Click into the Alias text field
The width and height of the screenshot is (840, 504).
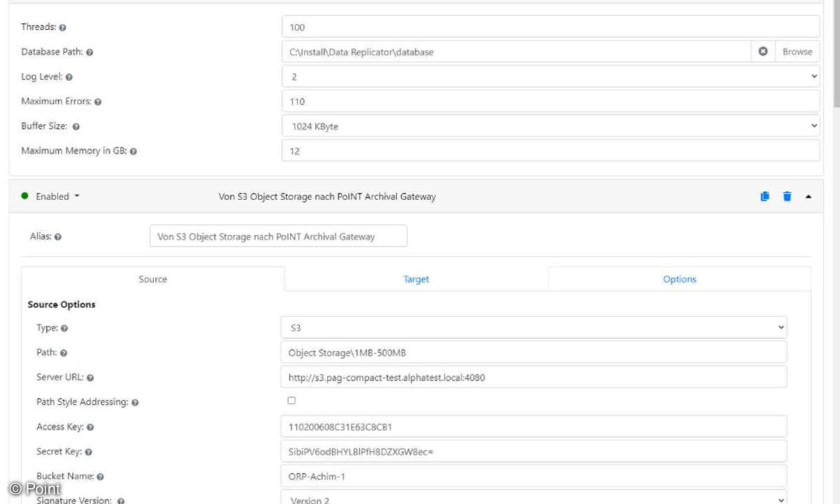[279, 236]
